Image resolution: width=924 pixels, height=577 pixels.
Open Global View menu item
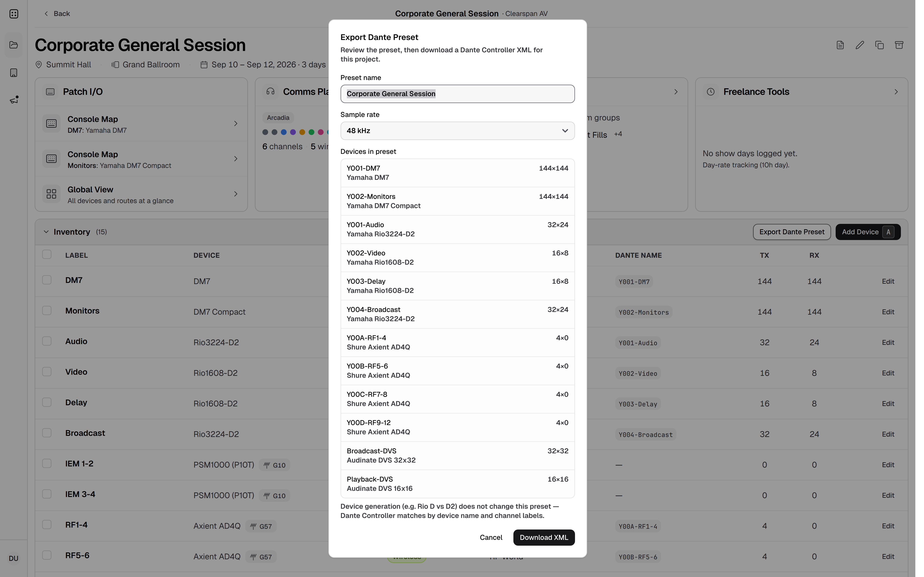(141, 194)
